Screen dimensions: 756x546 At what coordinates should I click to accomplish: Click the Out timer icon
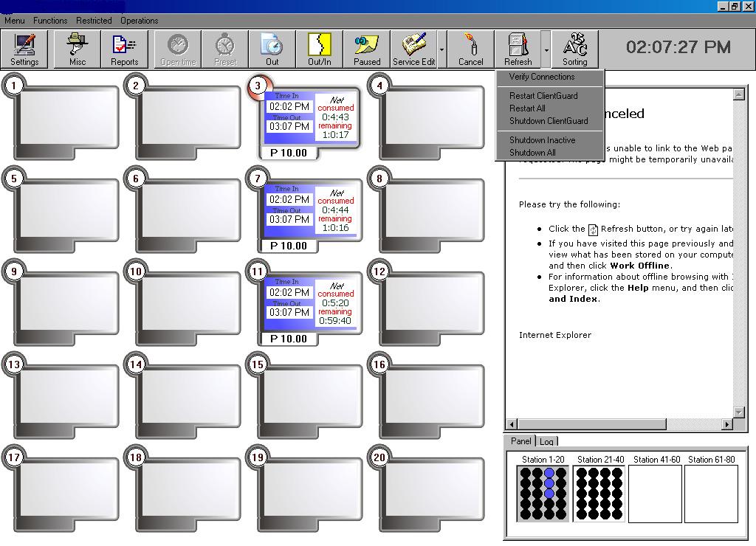pos(272,49)
